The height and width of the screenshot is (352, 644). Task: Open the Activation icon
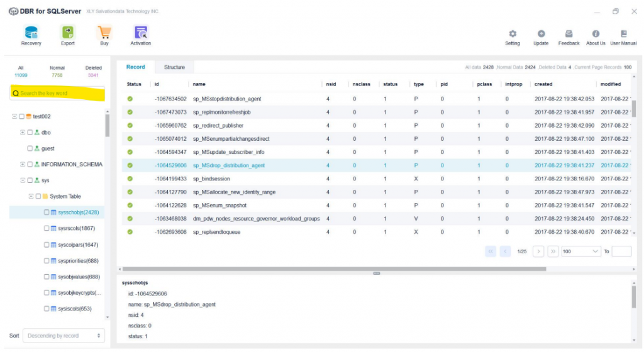tap(140, 33)
